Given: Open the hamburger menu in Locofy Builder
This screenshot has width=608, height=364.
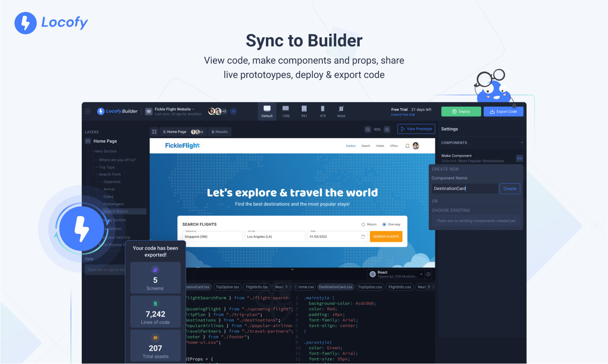Looking at the screenshot, I should coord(88,111).
